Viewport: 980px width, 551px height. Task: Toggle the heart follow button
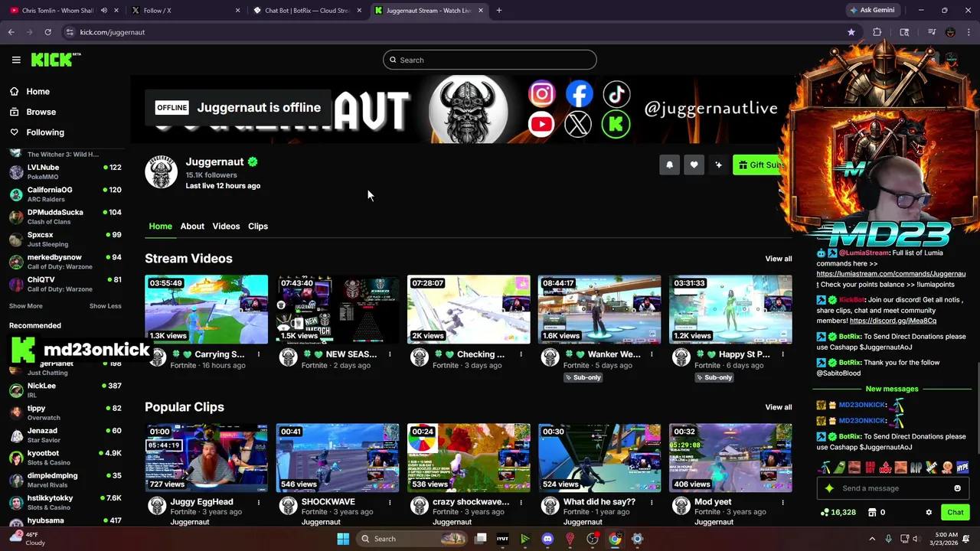(694, 165)
